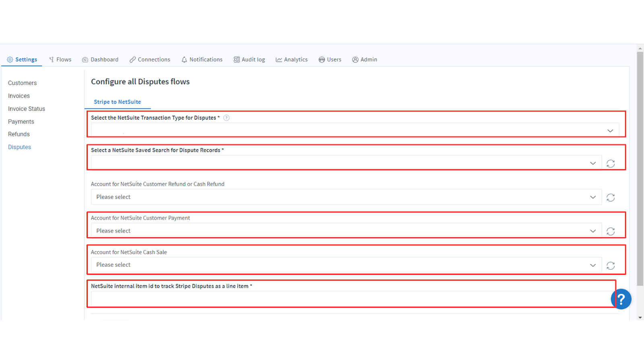Screen dimensions: 644x362
Task: Click the scrollbar down arrow
Action: click(x=640, y=317)
